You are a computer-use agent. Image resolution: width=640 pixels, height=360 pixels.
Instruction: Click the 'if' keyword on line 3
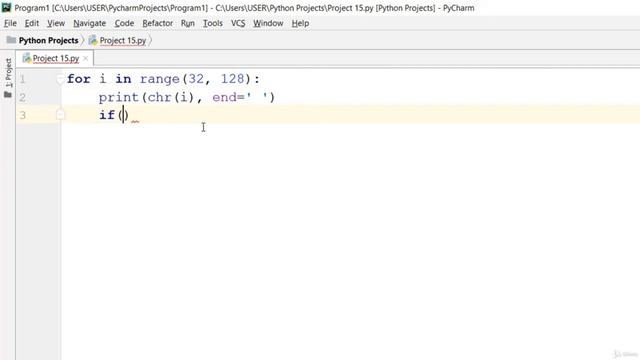point(107,115)
